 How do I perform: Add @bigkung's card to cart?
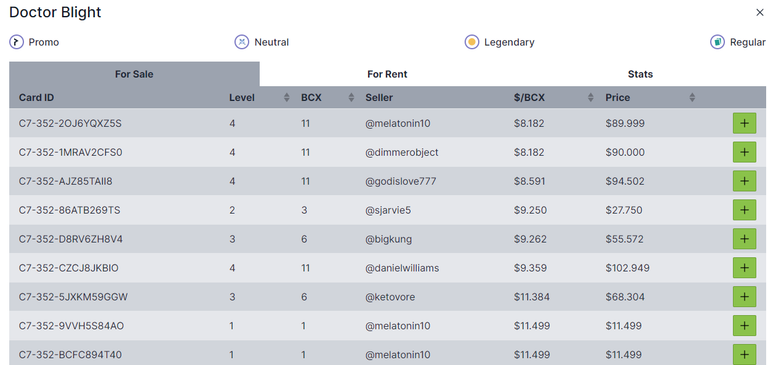pos(744,239)
